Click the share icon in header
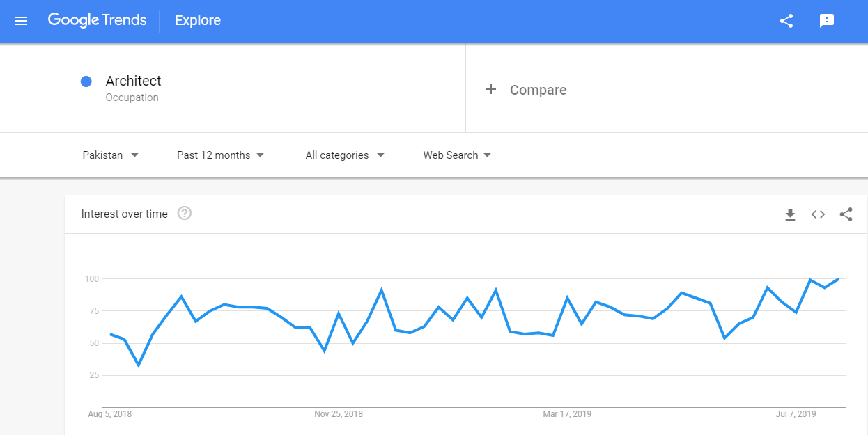868x435 pixels. tap(786, 21)
